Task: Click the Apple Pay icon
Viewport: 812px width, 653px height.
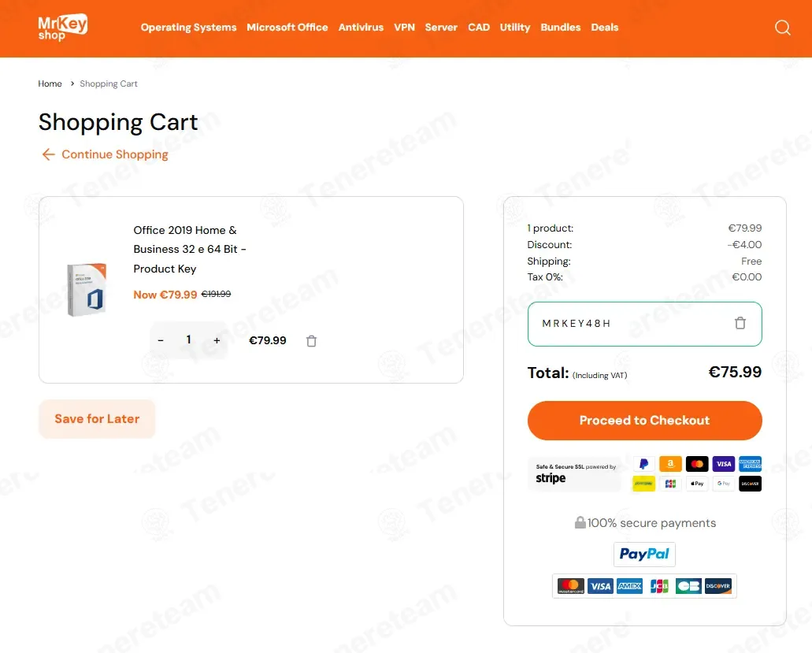Action: [696, 484]
